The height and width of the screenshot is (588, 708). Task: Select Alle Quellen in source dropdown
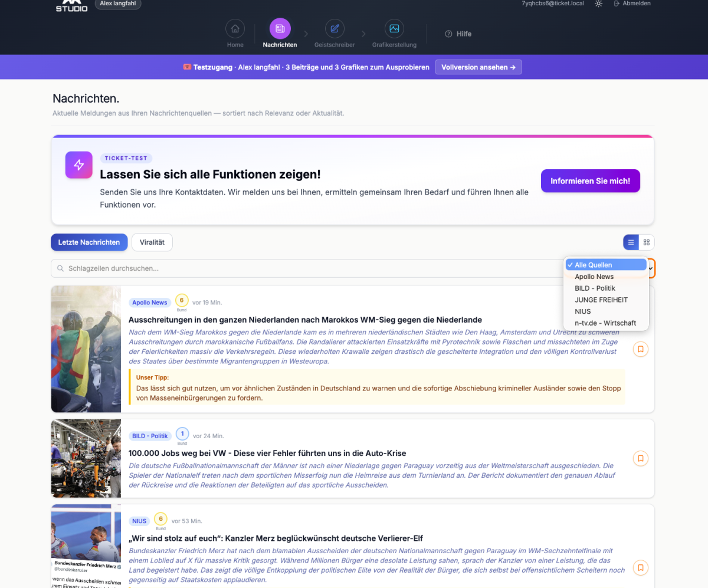(607, 265)
